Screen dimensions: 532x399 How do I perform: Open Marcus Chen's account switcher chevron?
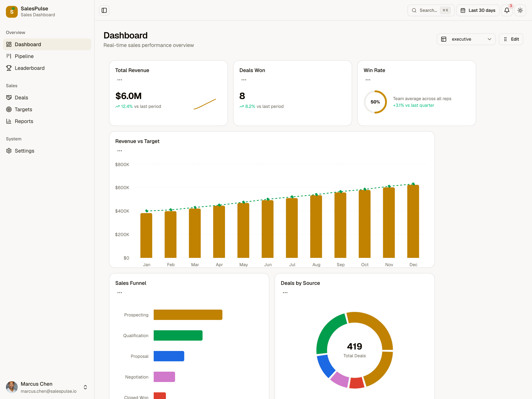(85, 387)
